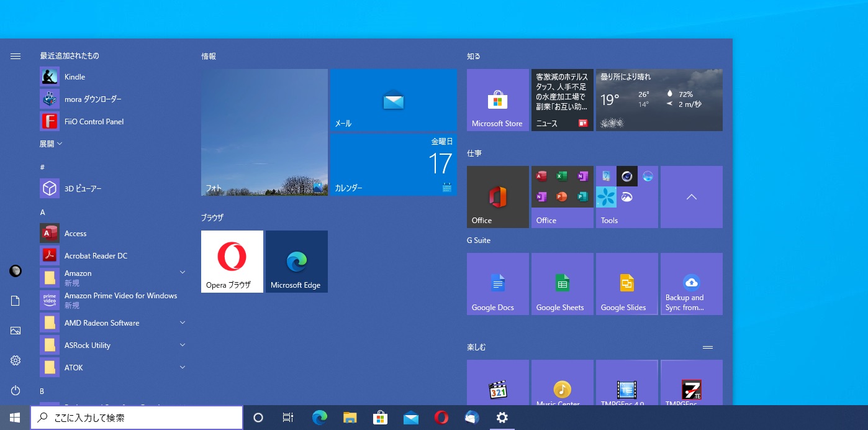
Task: Open the weather tile showing 19°
Action: click(659, 100)
